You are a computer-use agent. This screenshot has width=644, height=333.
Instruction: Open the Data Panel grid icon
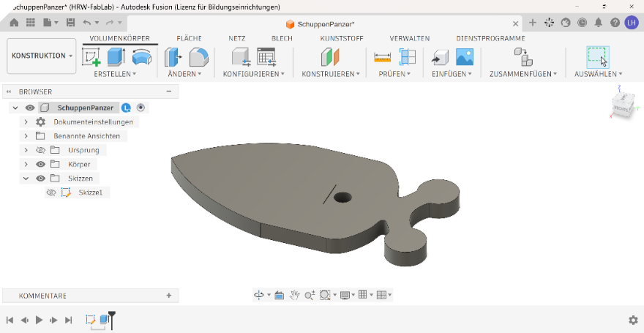[31, 23]
